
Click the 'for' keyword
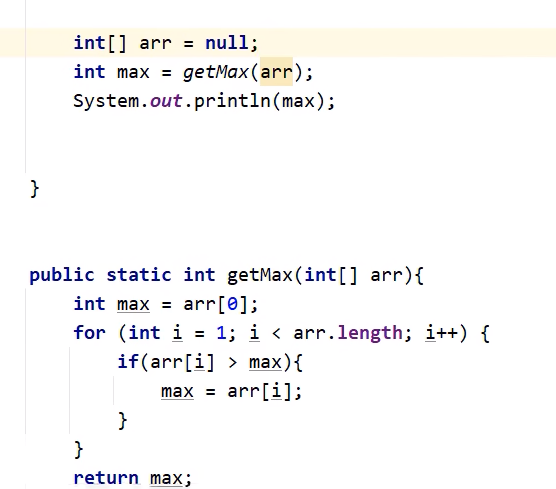coord(89,333)
